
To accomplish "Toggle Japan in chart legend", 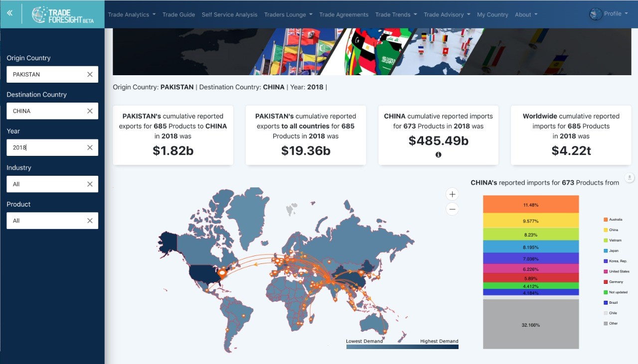I will pos(611,251).
